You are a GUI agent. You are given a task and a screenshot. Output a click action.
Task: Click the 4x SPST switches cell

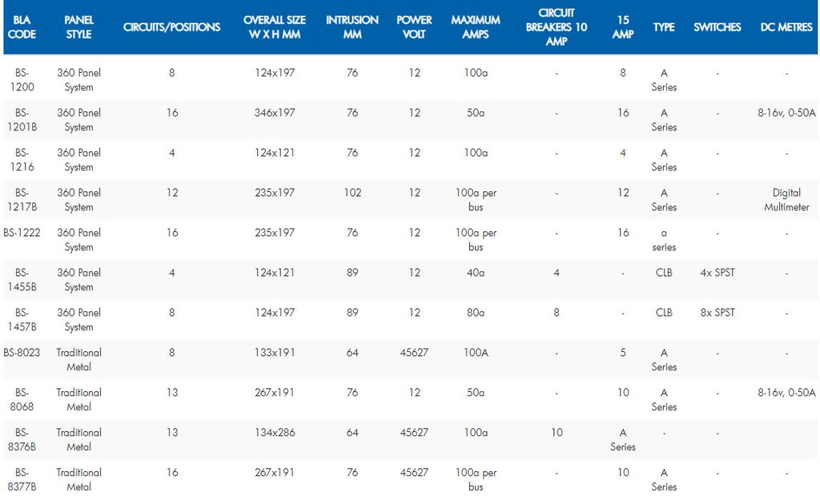[717, 273]
